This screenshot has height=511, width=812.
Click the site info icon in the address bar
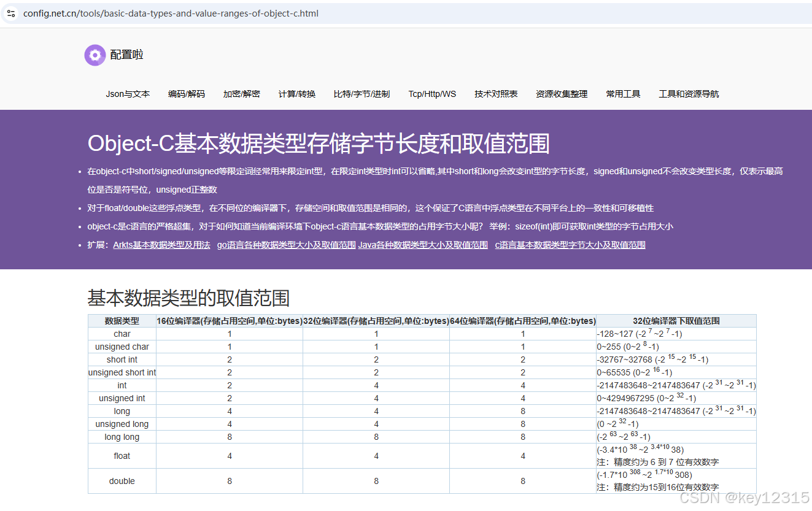click(11, 13)
